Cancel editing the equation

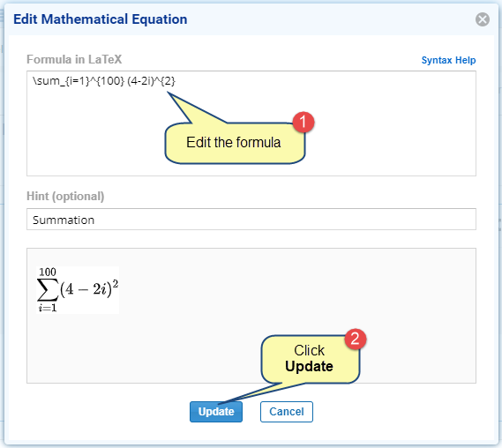click(287, 412)
